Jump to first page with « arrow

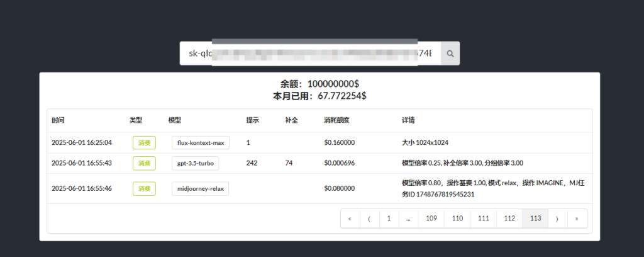(350, 219)
